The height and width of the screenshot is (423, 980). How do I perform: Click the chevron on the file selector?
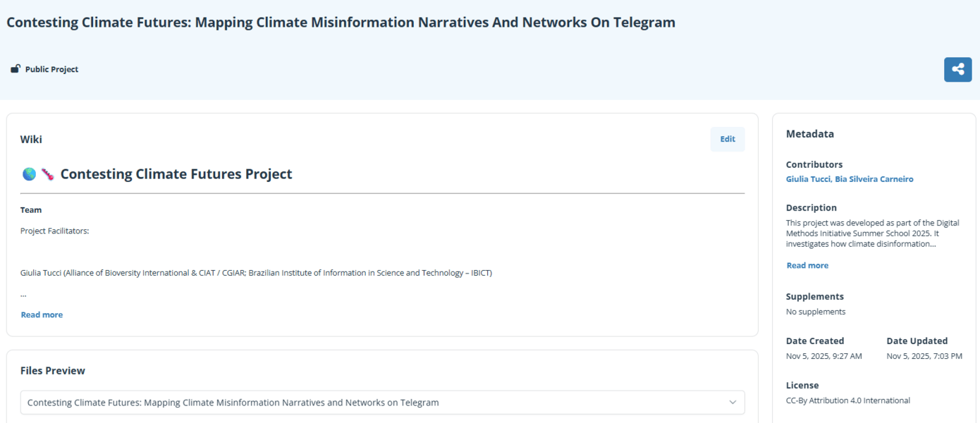(734, 402)
